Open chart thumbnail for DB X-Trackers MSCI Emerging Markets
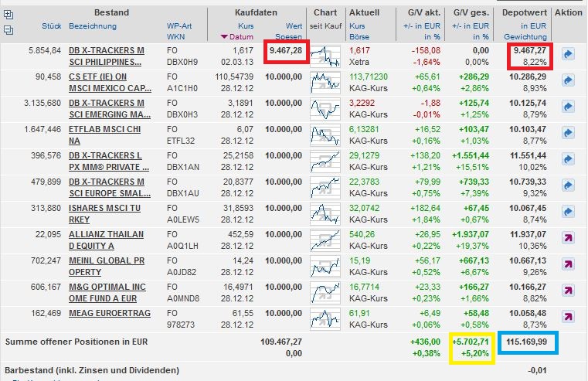This screenshot has height=381, width=588. (325, 109)
